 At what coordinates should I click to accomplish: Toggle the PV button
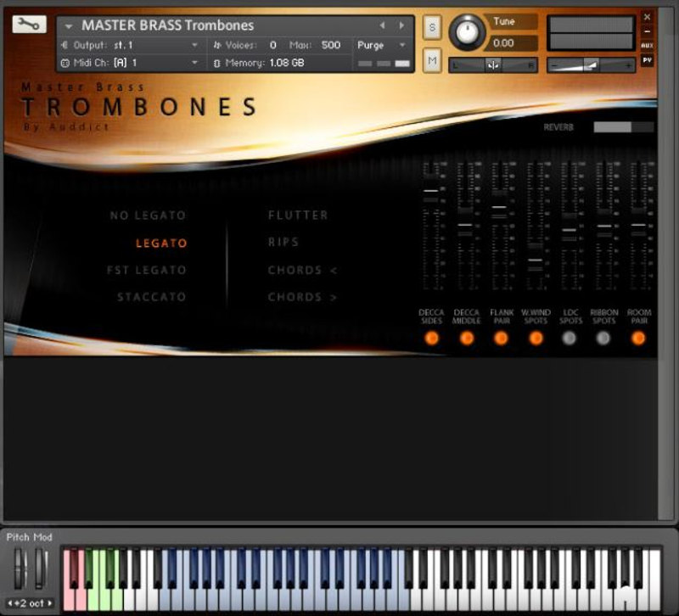(x=647, y=60)
